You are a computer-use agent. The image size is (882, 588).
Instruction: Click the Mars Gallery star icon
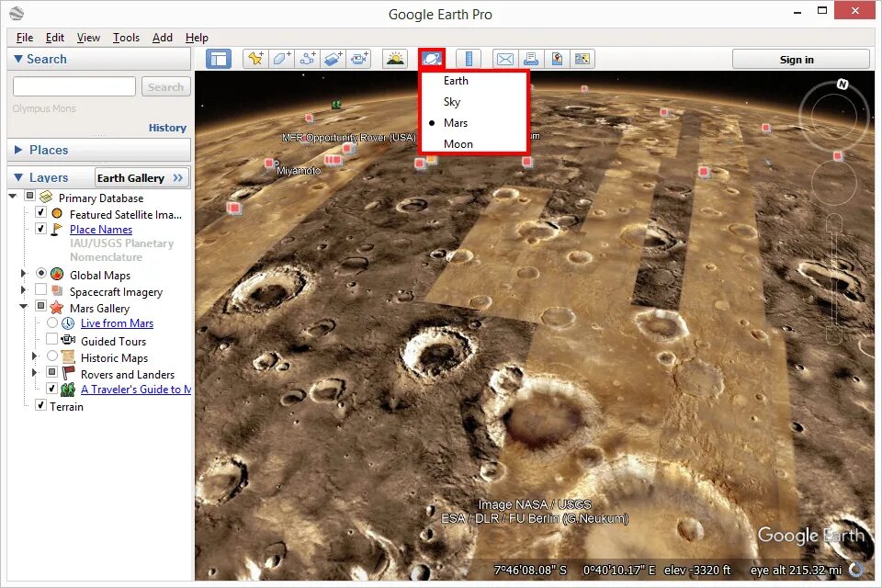tap(57, 308)
